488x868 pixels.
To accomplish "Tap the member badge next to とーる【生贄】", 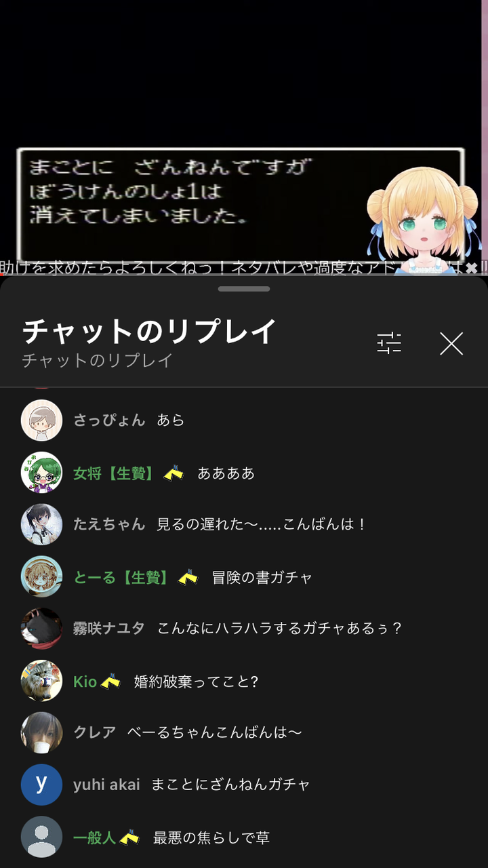I will click(x=188, y=577).
